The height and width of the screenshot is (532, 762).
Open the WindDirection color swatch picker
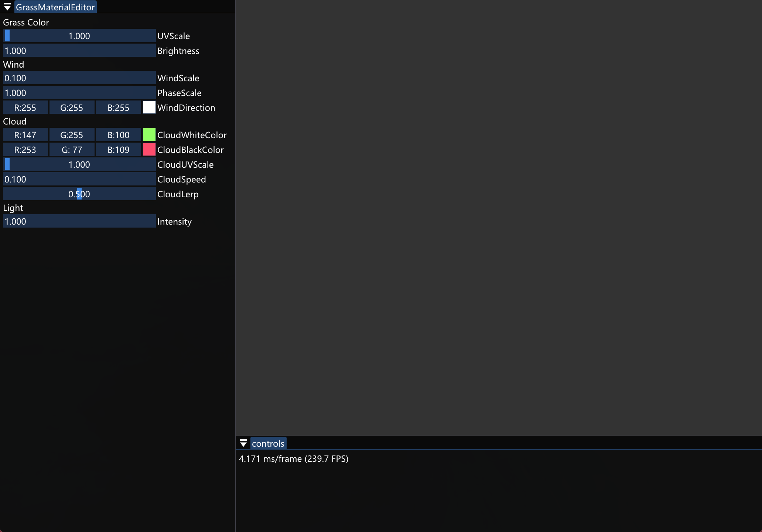pos(148,107)
